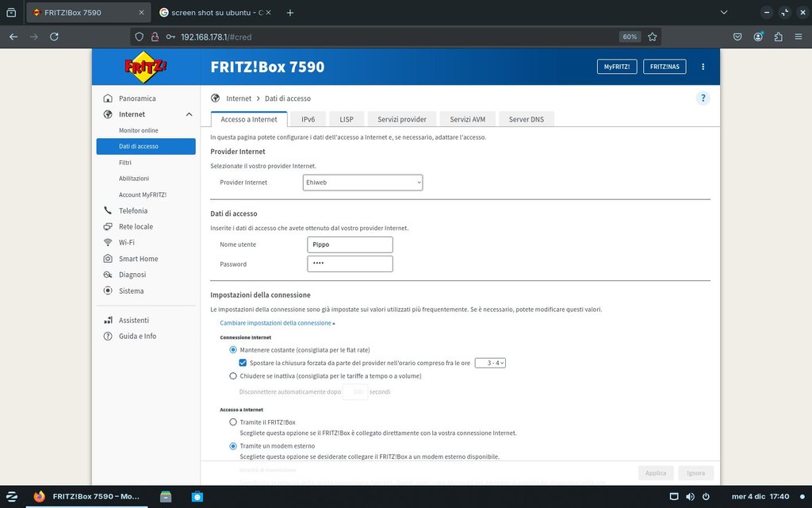812x508 pixels.
Task: Click the Guida e Info icon
Action: [108, 337]
